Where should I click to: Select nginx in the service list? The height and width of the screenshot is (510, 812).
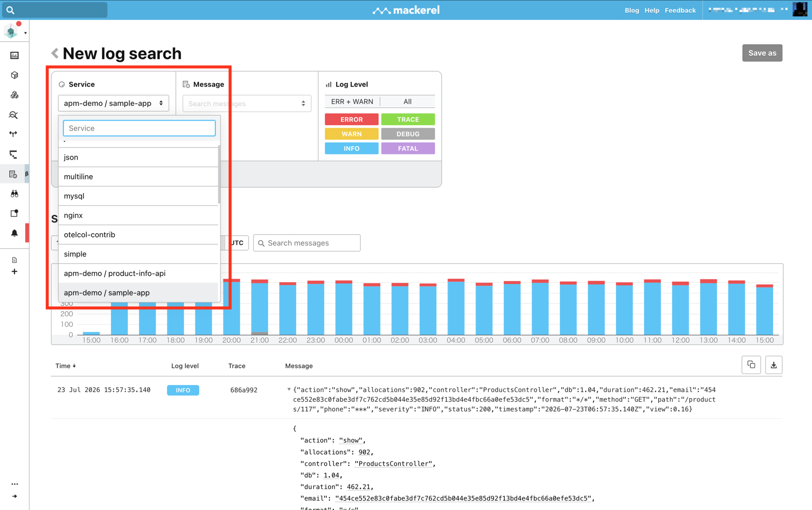[138, 215]
